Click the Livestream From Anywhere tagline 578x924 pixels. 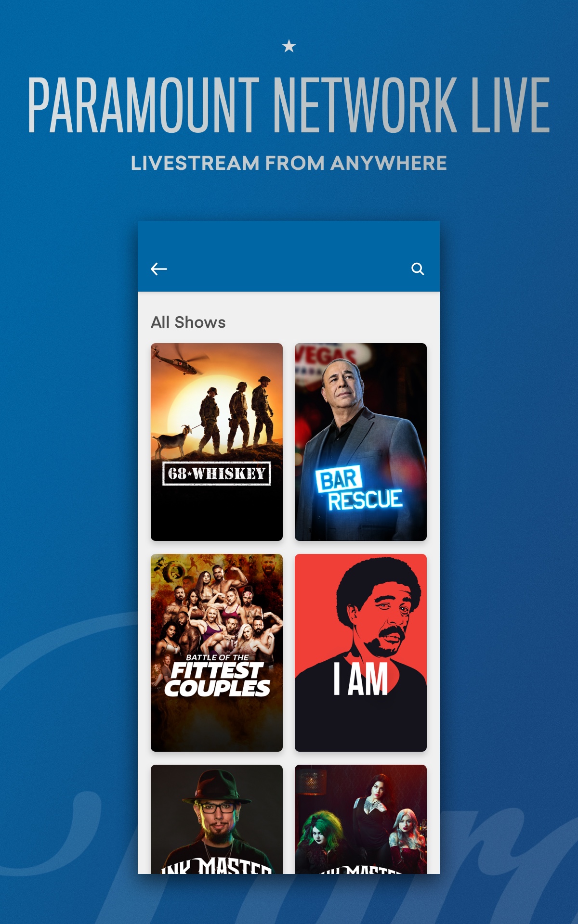point(289,163)
